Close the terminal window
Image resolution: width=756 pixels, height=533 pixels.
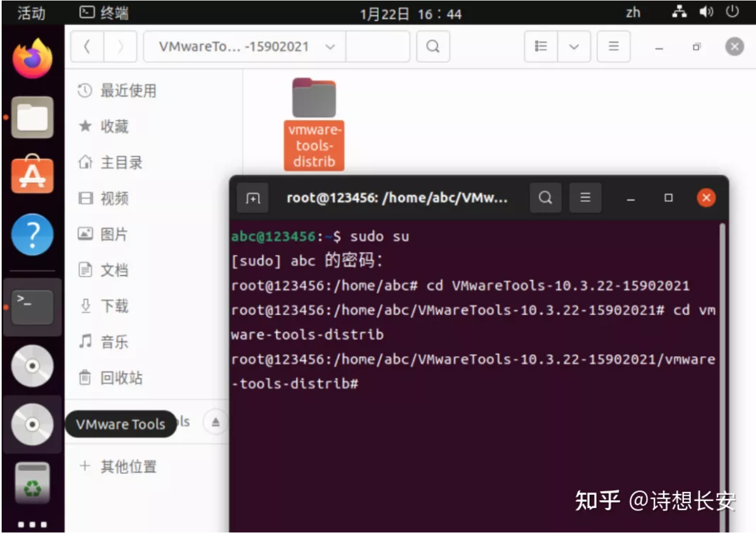pos(706,198)
